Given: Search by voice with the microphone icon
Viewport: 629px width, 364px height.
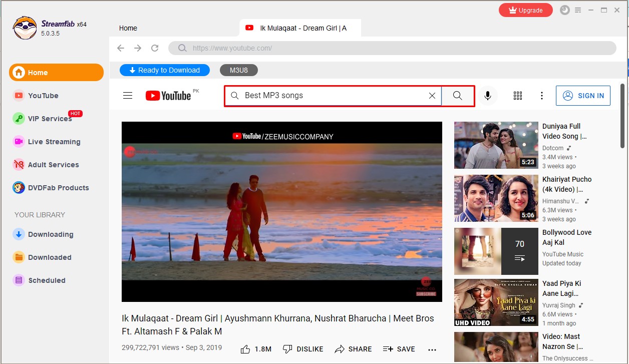Looking at the screenshot, I should pyautogui.click(x=488, y=96).
